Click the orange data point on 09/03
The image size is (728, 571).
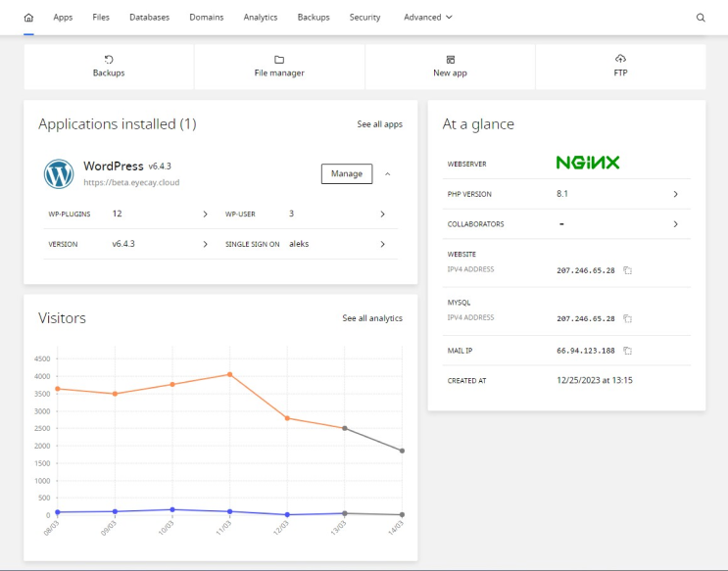pyautogui.click(x=116, y=394)
